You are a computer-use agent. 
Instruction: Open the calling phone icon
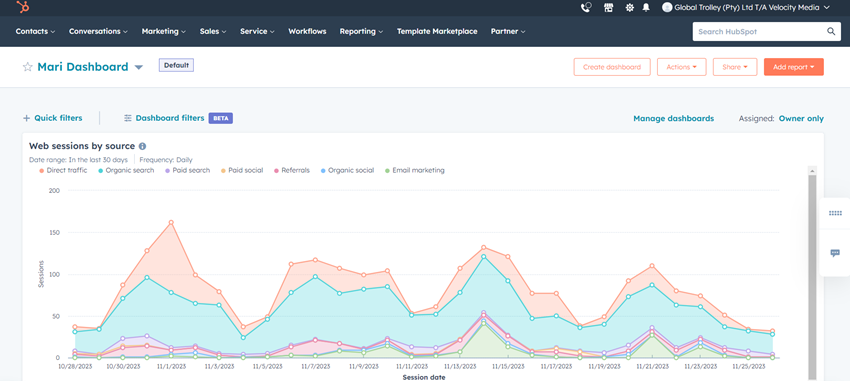(x=586, y=8)
